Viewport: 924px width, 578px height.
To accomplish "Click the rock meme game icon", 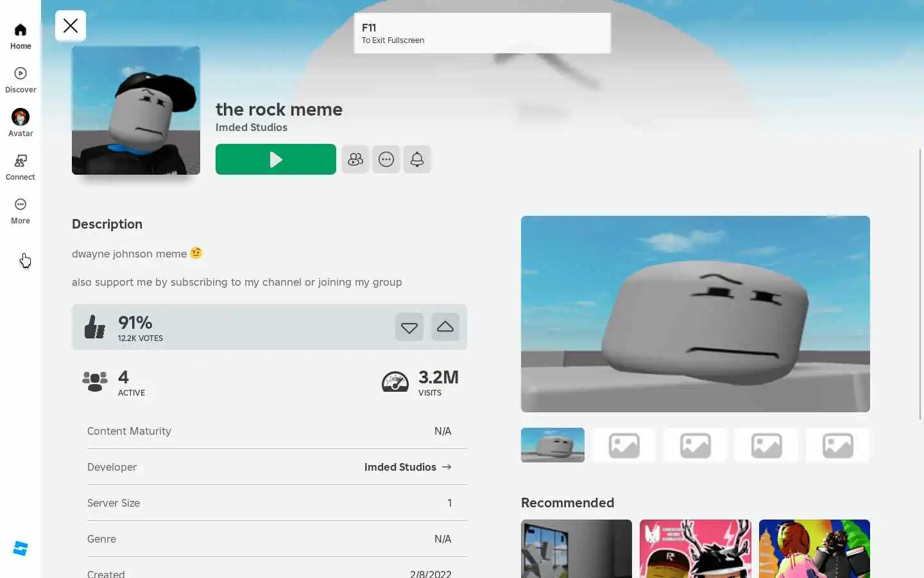I will click(x=136, y=110).
